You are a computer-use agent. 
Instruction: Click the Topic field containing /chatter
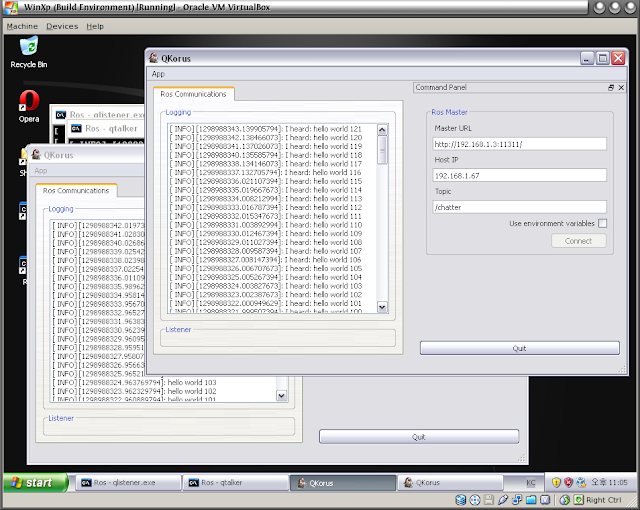(520, 207)
